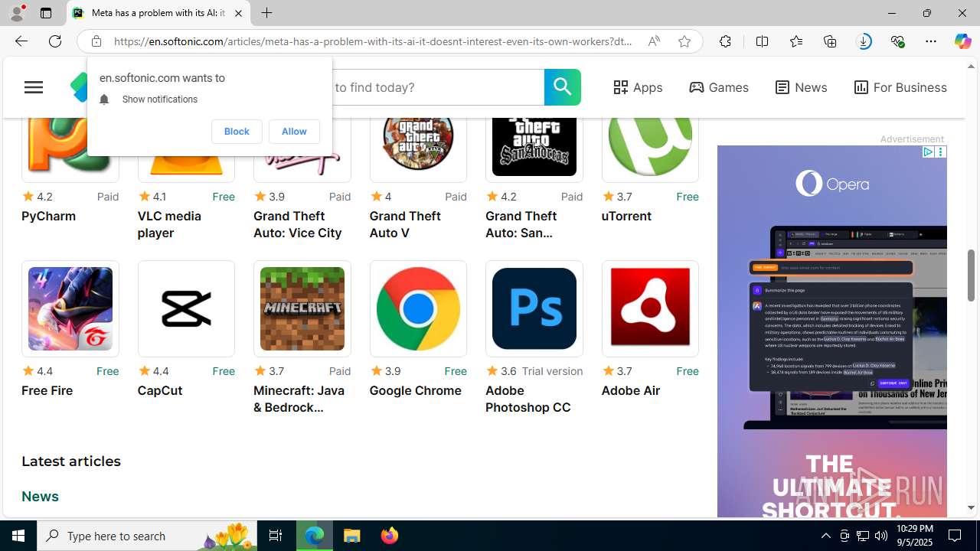This screenshot has width=980, height=551.
Task: Open the ad options dots icon
Action: (x=940, y=152)
